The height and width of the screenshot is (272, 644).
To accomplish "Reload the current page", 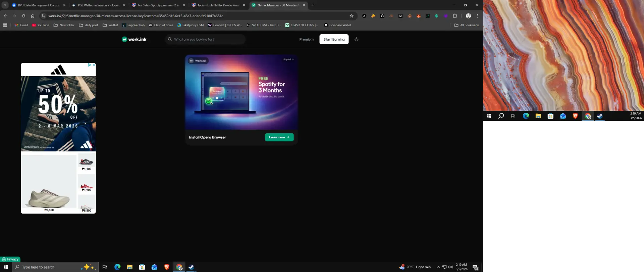I will coord(23,16).
